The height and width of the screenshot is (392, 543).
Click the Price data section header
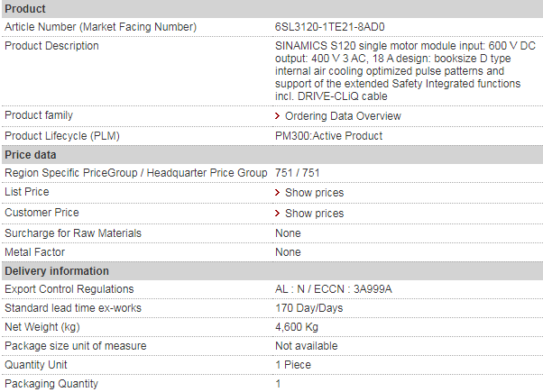pyautogui.click(x=272, y=155)
